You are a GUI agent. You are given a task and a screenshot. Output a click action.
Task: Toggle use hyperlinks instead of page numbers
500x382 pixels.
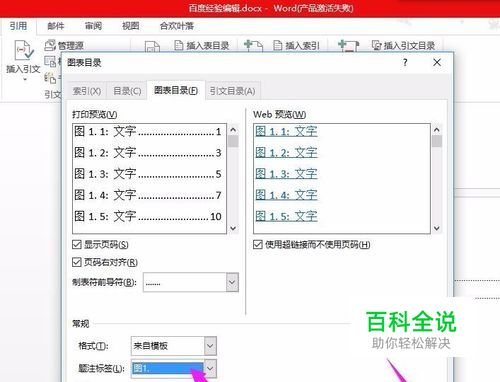click(258, 244)
